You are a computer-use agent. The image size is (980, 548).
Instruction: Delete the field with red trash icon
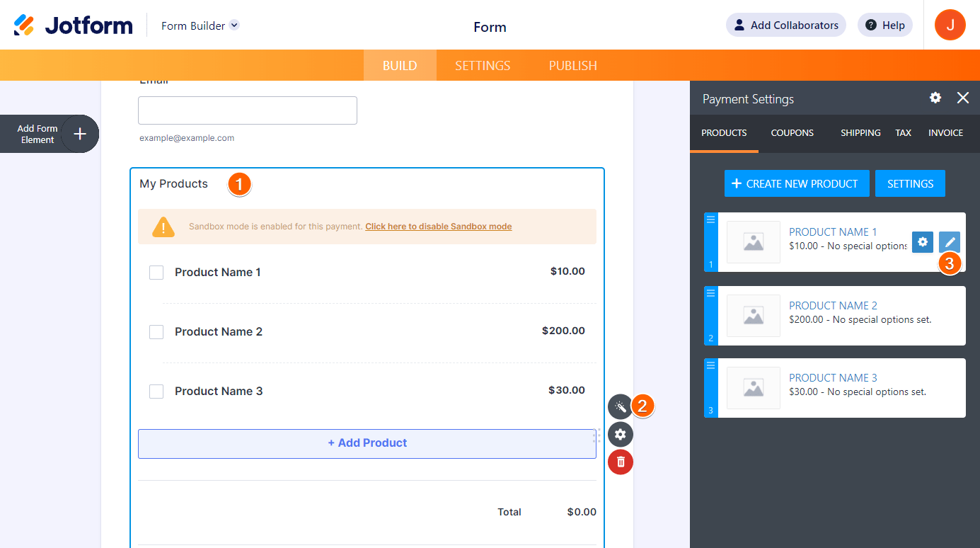tap(621, 462)
